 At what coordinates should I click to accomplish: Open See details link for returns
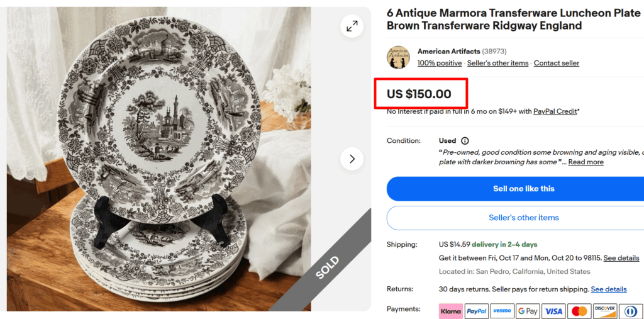click(608, 289)
